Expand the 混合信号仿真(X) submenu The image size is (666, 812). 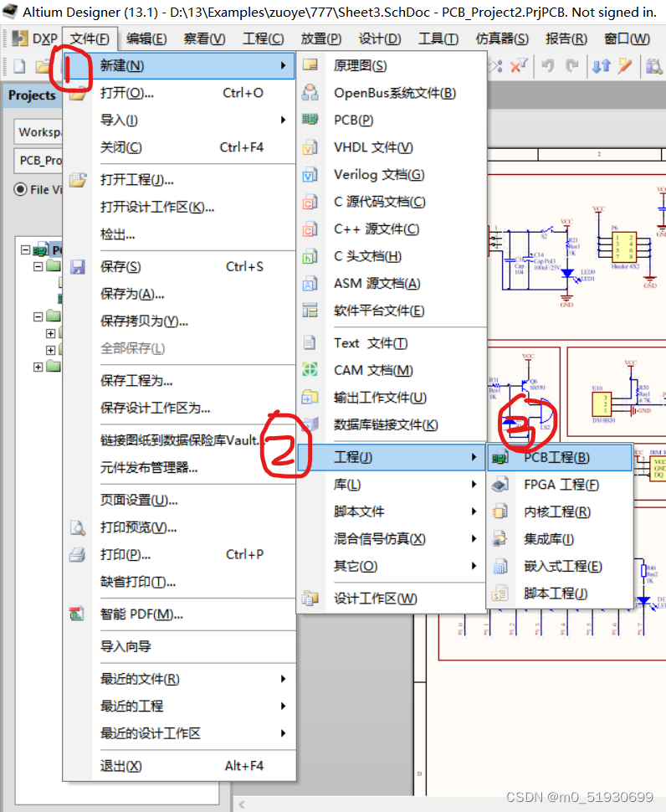pyautogui.click(x=392, y=539)
